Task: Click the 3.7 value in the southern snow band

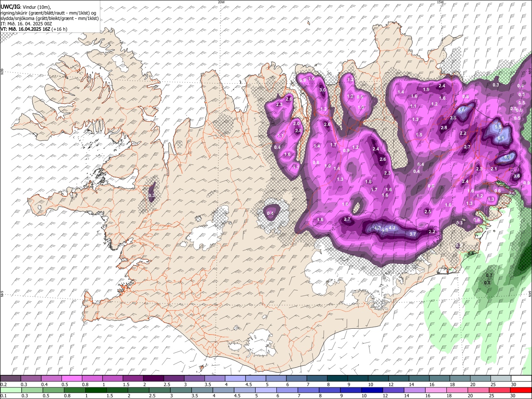Action: tap(413, 234)
